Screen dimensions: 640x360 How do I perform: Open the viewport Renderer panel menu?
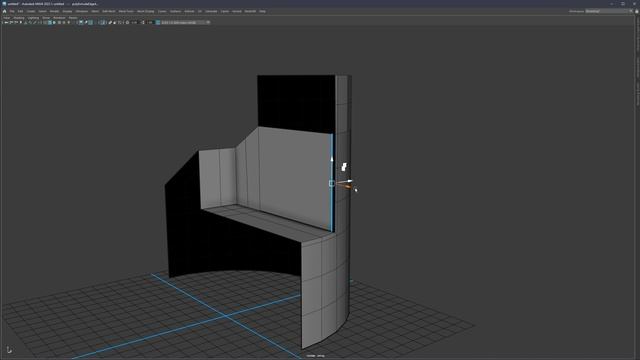[x=59, y=18]
